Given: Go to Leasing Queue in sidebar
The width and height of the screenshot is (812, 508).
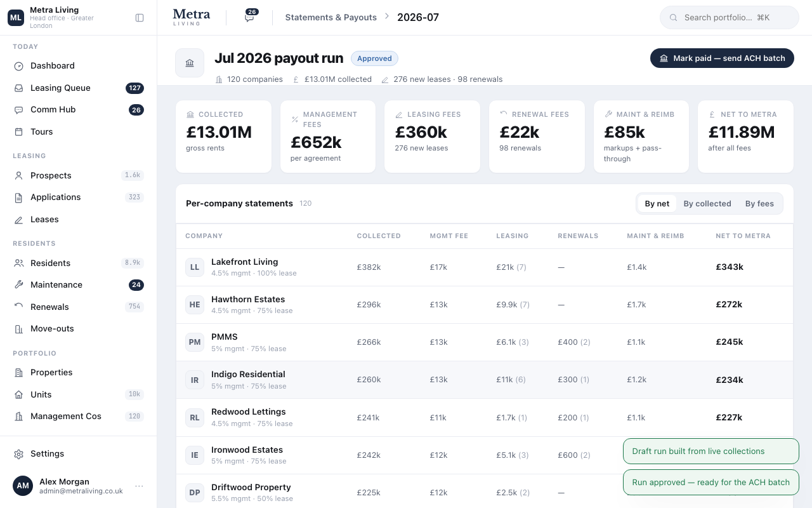Looking at the screenshot, I should (x=79, y=88).
